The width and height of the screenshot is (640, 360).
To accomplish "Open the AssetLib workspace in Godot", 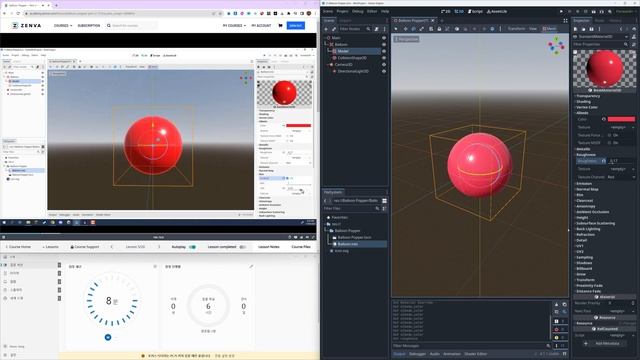I will click(x=497, y=11).
